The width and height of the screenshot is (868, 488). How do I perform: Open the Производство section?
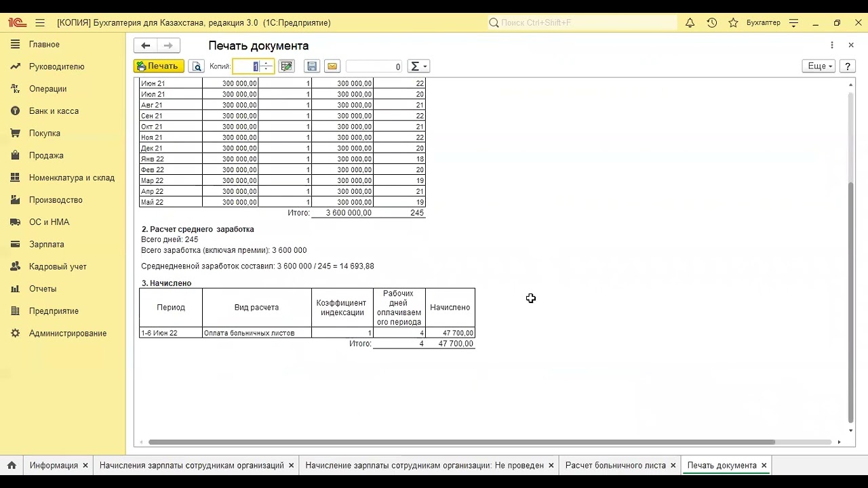[x=56, y=200]
